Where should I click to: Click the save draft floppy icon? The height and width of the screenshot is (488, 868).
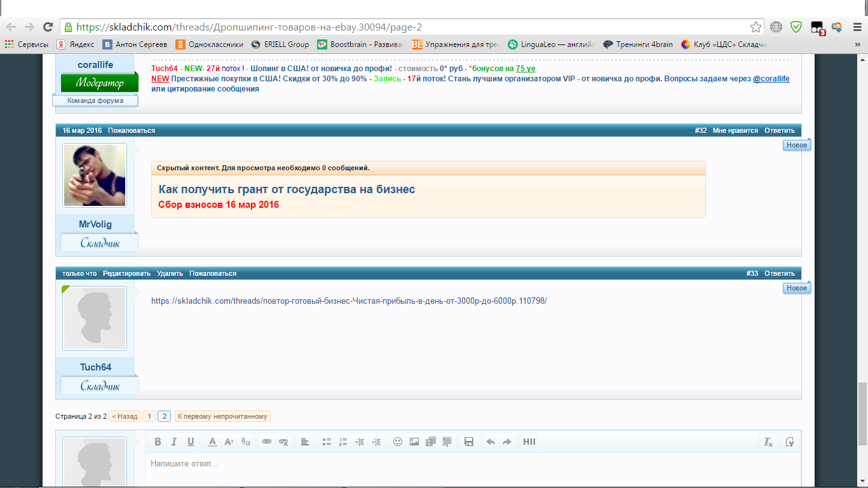coord(469,442)
